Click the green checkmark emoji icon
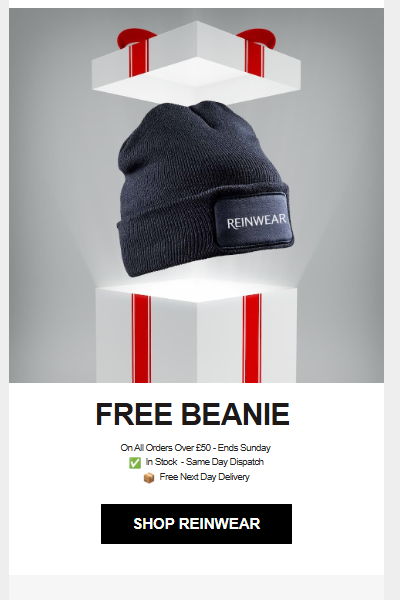400x600 pixels. pyautogui.click(x=135, y=463)
